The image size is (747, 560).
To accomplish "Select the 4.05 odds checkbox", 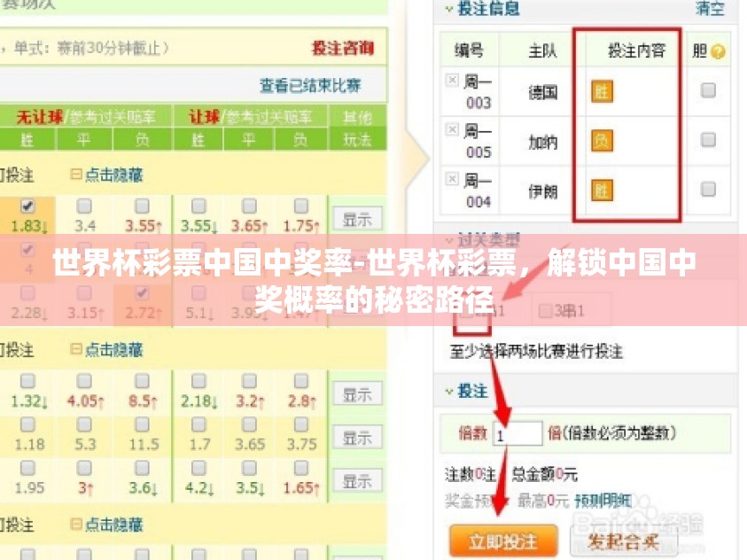I will 84,381.
